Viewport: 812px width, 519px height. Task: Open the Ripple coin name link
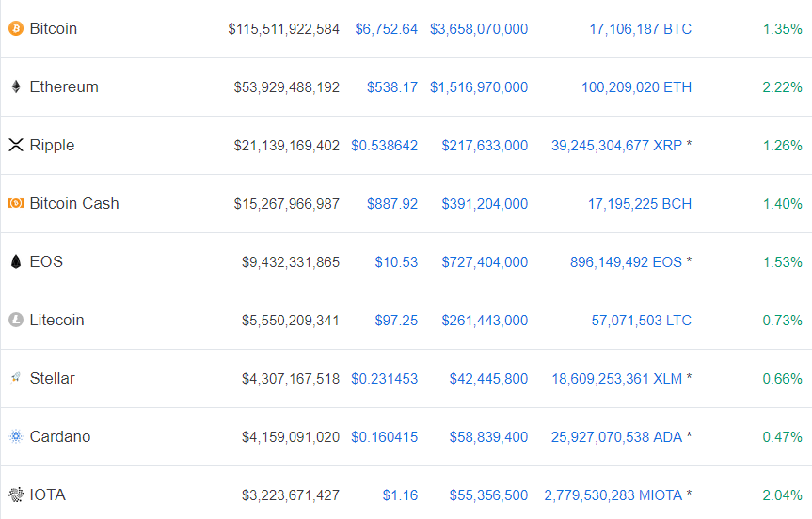[x=52, y=146]
